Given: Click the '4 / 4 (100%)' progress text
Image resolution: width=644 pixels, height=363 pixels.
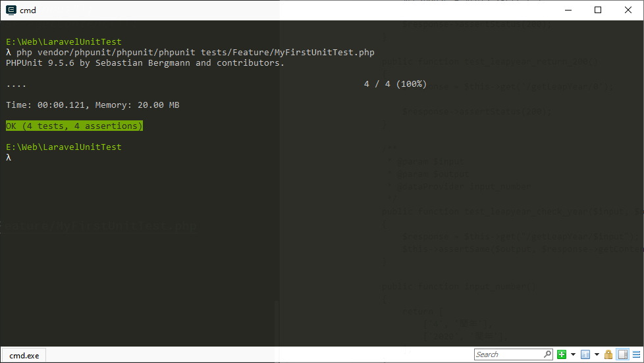Looking at the screenshot, I should [395, 84].
